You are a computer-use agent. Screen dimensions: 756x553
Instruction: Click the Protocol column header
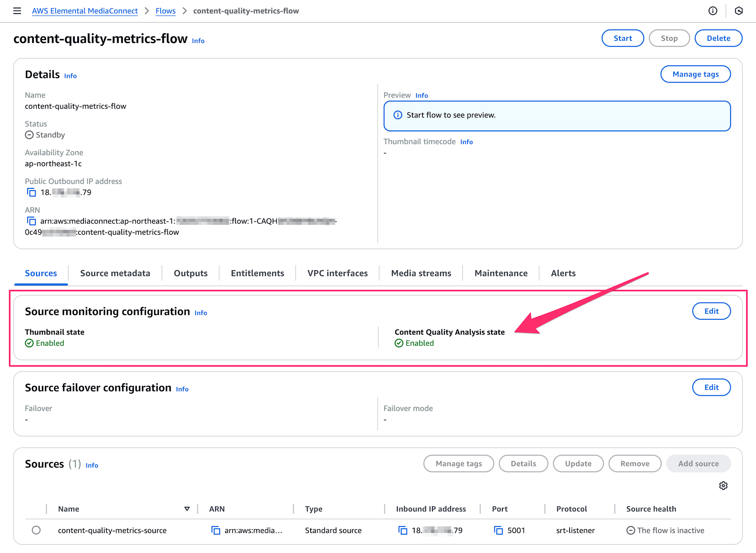pyautogui.click(x=572, y=509)
